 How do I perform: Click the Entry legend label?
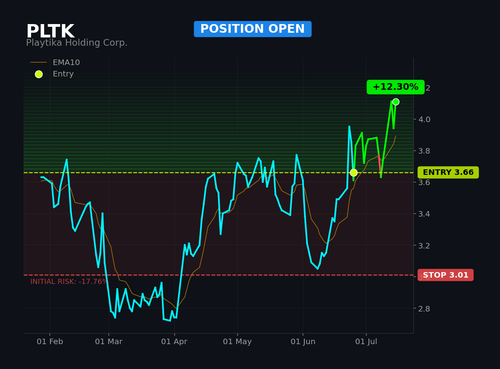63,74
